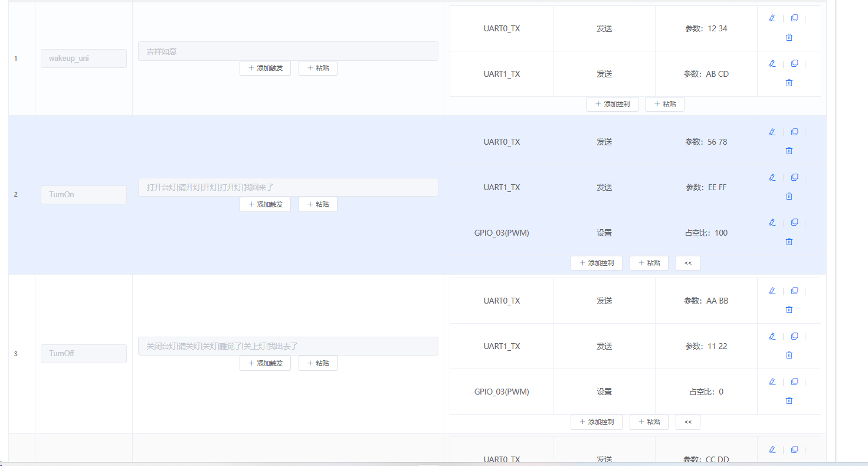
Task: Delete the GPIO_03 duty cycle 100 row
Action: coord(789,242)
